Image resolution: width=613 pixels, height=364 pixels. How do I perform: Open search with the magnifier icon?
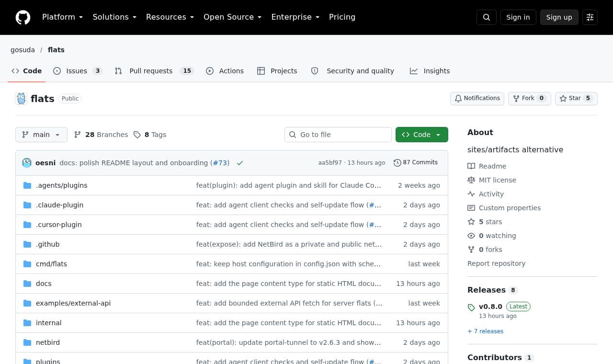coord(487,17)
